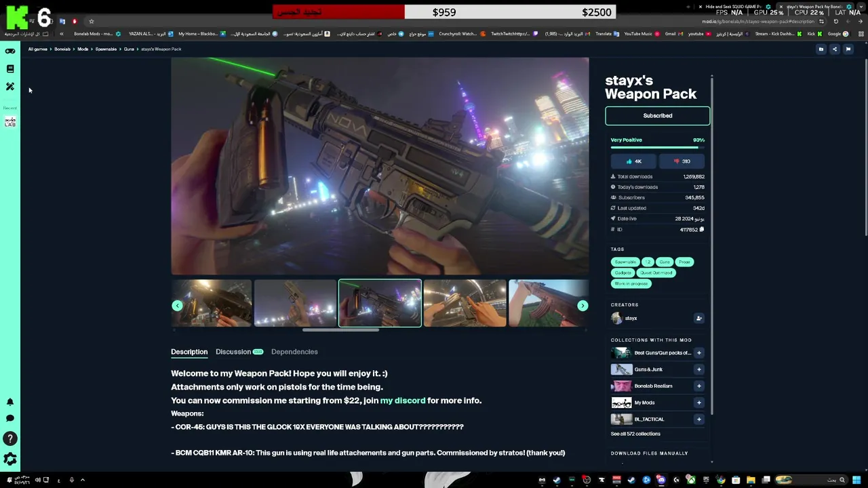Open the main weapon preview image
This screenshot has width=868, height=488.
(x=380, y=166)
